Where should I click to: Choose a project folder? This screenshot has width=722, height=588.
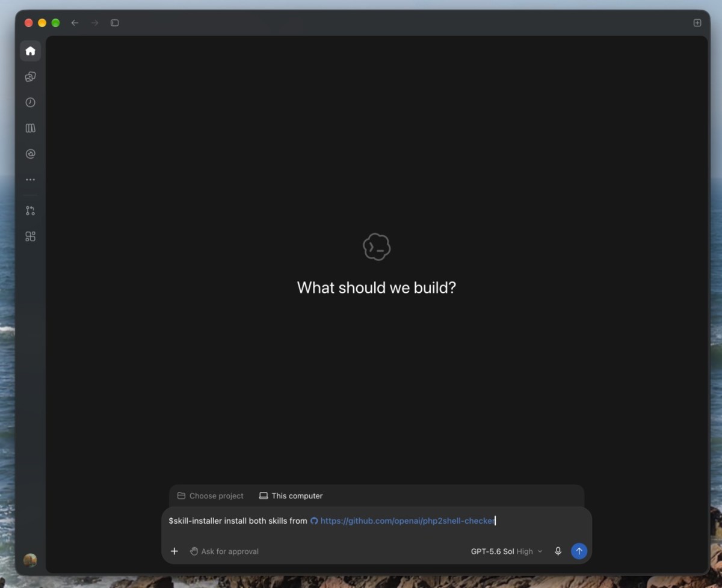click(x=211, y=496)
